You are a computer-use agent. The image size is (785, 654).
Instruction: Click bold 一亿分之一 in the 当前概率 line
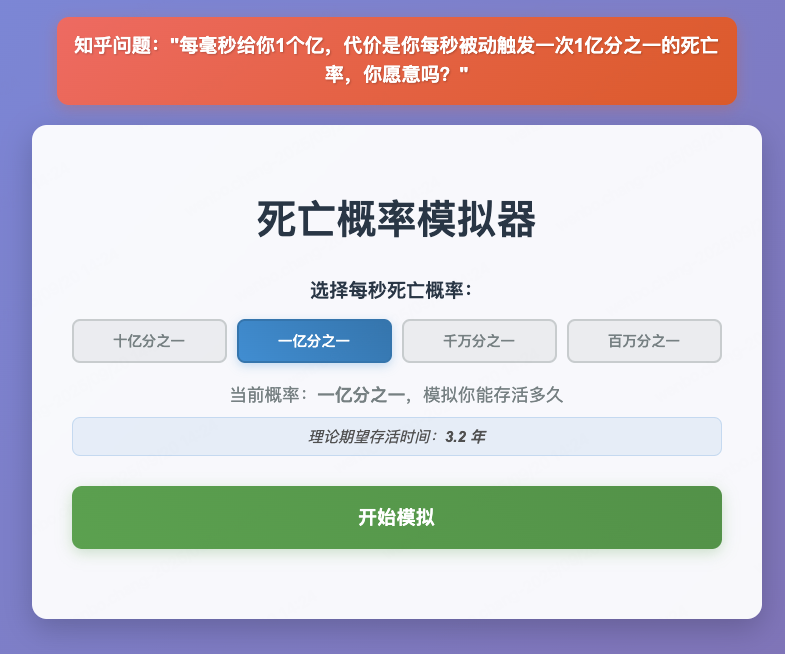pos(361,395)
